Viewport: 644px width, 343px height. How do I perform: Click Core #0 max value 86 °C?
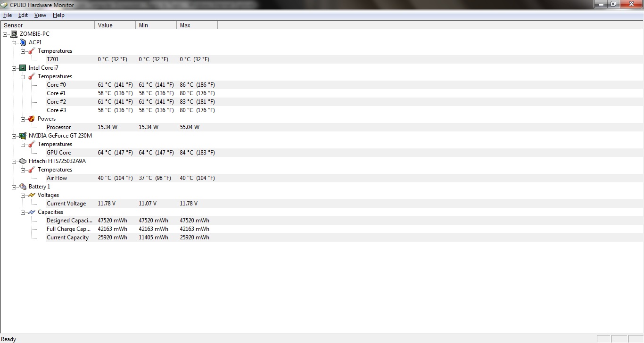click(x=197, y=85)
